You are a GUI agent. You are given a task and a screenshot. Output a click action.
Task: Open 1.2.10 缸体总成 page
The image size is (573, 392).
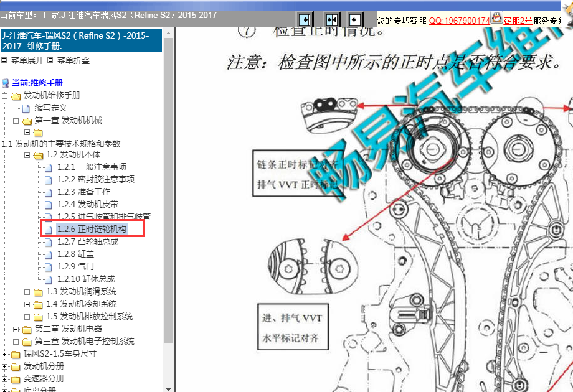[x=86, y=279]
